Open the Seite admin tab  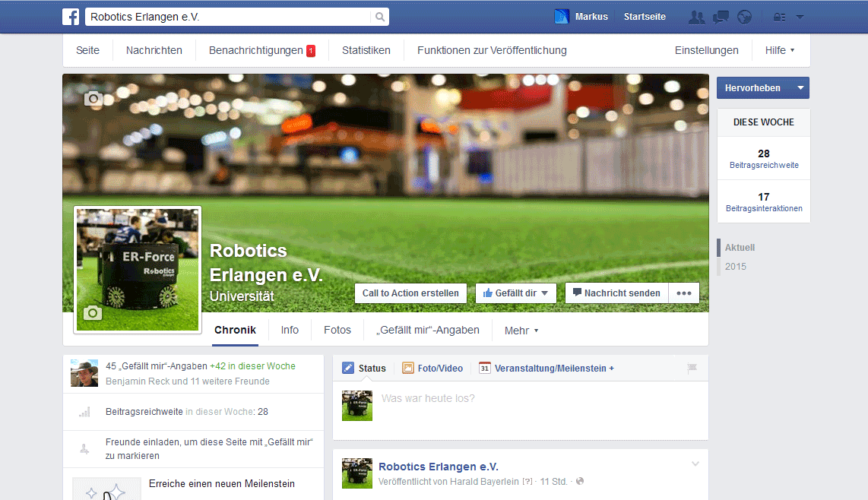pyautogui.click(x=87, y=50)
